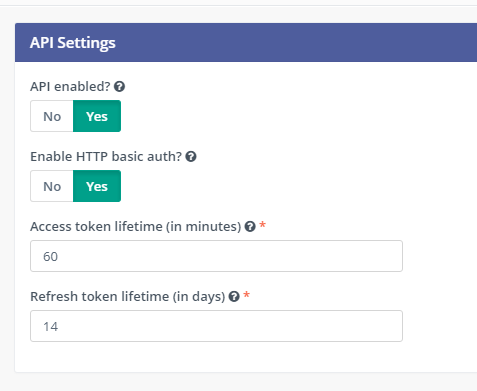Viewport: 477px width, 391px height.
Task: Click the API Settings panel header
Action: coord(246,42)
